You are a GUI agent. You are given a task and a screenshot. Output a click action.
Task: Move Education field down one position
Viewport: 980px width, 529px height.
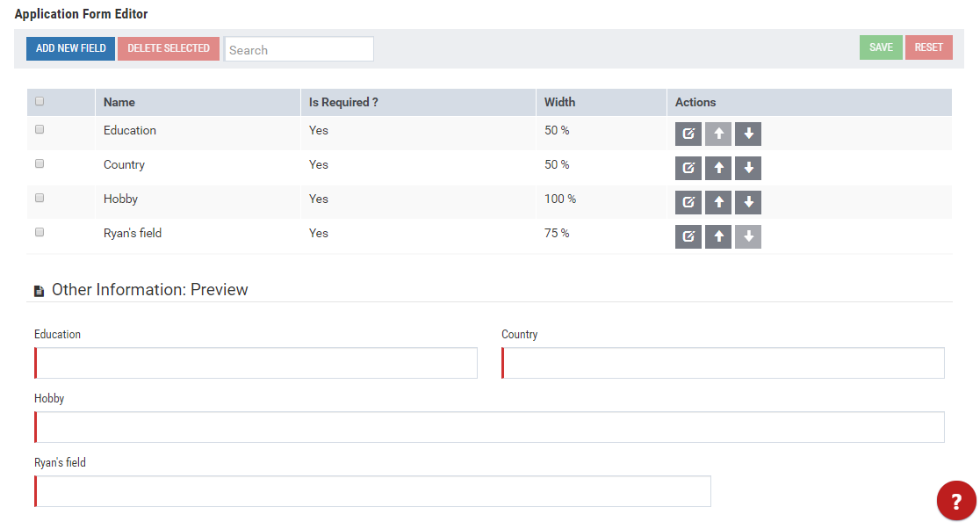tap(748, 134)
